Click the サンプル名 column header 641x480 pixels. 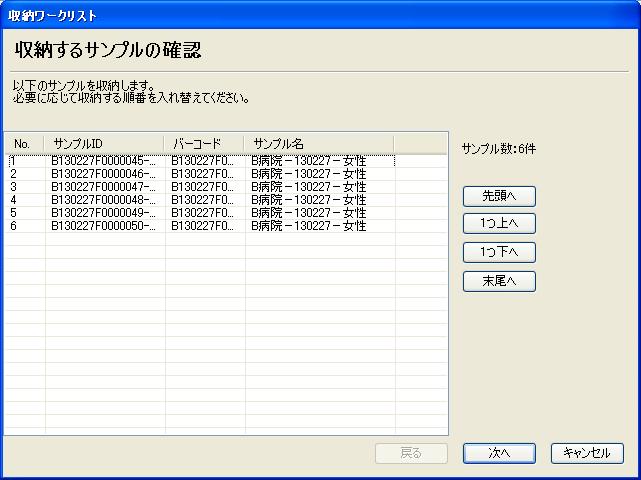click(x=320, y=143)
